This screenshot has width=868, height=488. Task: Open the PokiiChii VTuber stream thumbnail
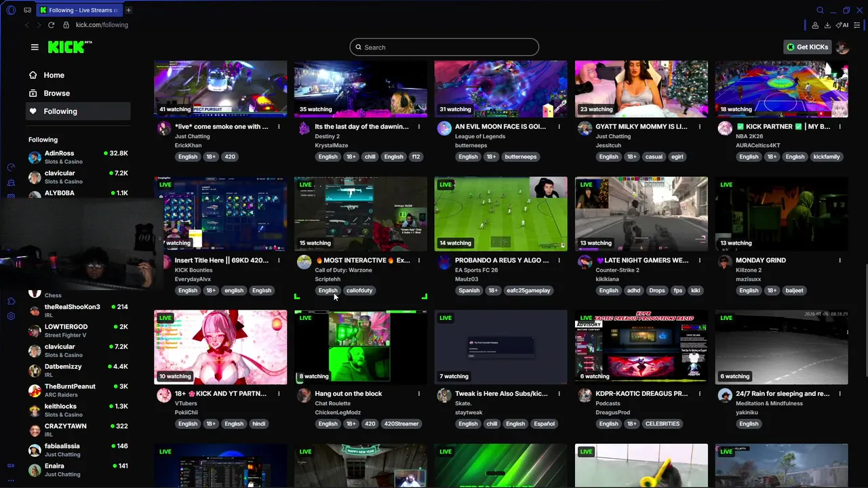(x=220, y=347)
